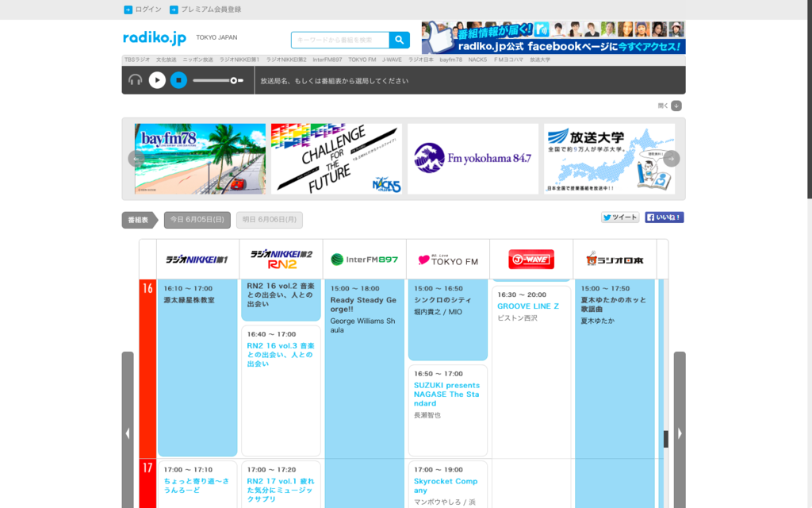
Task: Open RN2 17 vol.1 program link
Action: (281, 490)
